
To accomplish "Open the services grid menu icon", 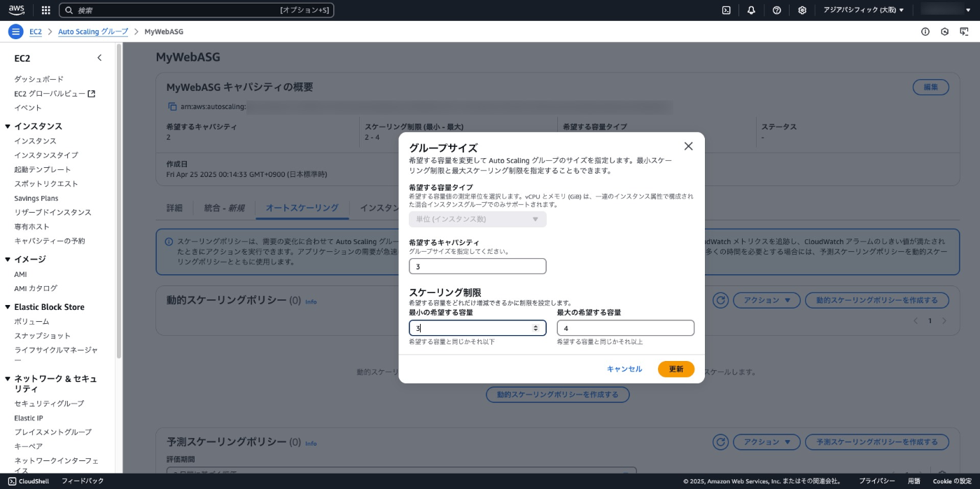I will point(46,10).
